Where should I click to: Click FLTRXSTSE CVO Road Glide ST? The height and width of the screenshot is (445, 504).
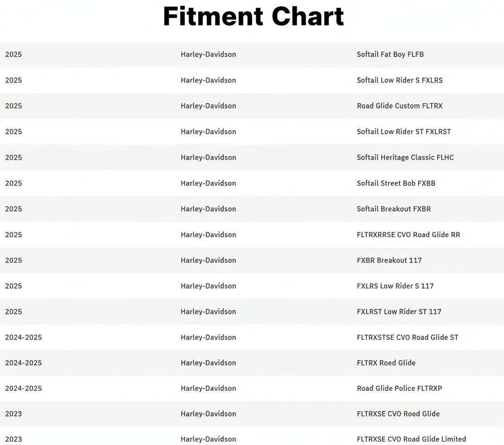pos(407,337)
